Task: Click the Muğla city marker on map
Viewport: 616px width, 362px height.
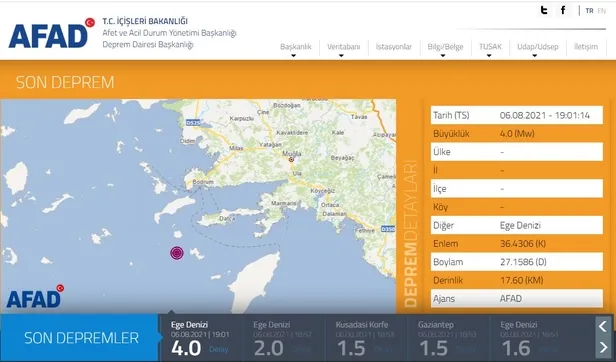Action: tap(292, 160)
